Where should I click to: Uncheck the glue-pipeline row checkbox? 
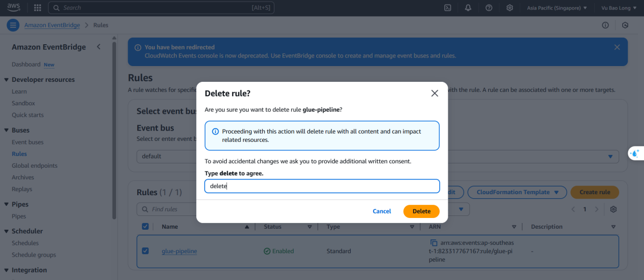click(x=145, y=251)
